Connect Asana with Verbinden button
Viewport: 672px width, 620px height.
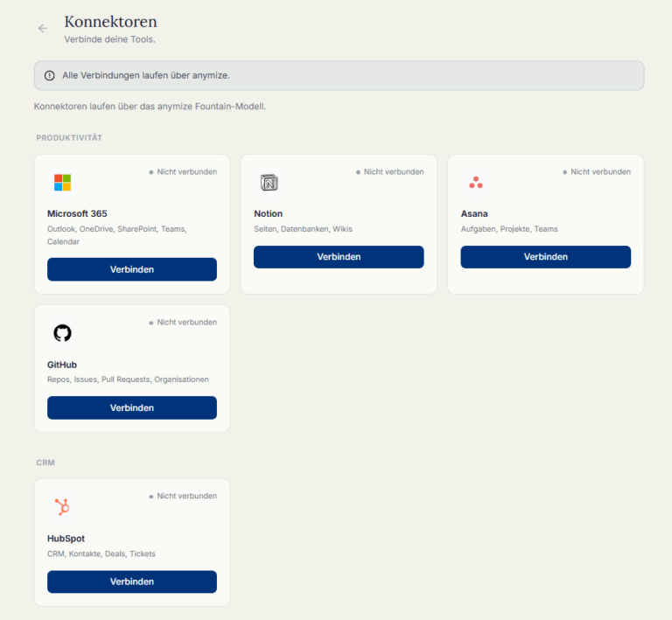[546, 257]
